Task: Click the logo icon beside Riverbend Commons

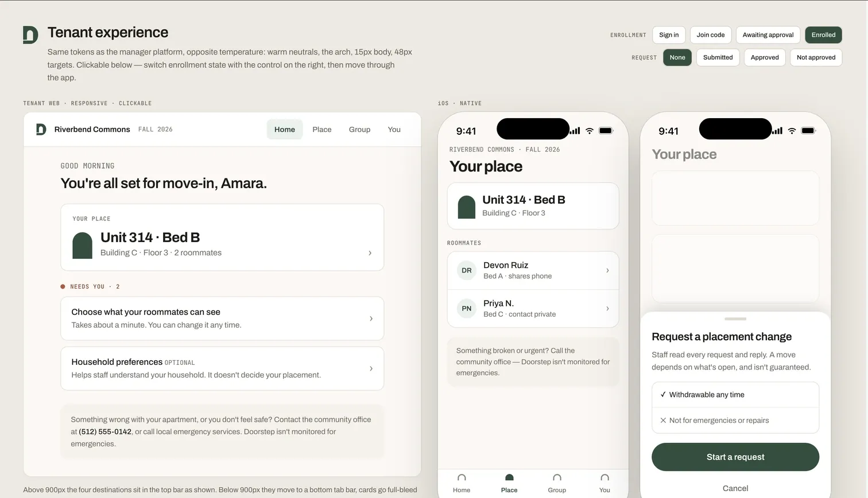Action: [x=41, y=130]
